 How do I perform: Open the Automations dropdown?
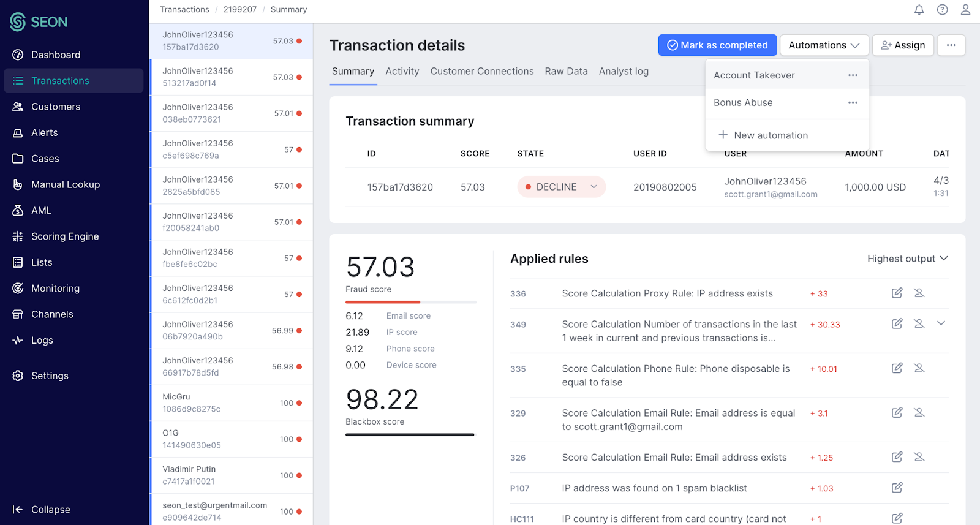[824, 45]
